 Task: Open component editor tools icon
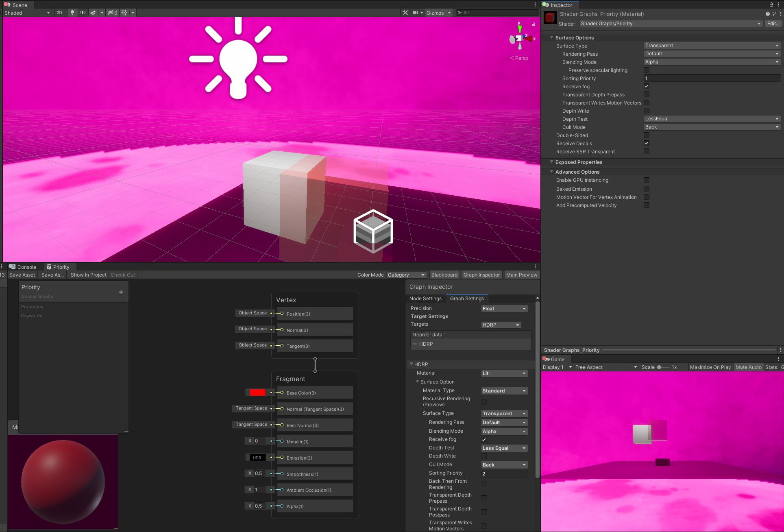point(405,13)
